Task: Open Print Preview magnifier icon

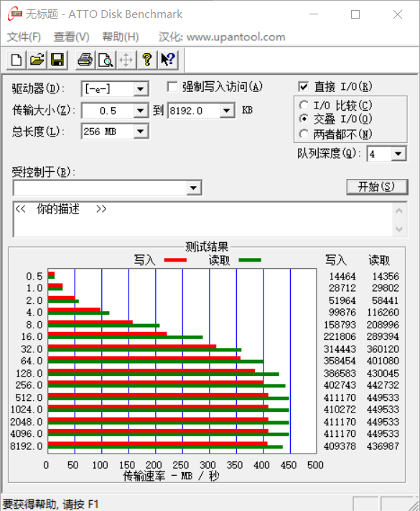Action: pos(106,60)
